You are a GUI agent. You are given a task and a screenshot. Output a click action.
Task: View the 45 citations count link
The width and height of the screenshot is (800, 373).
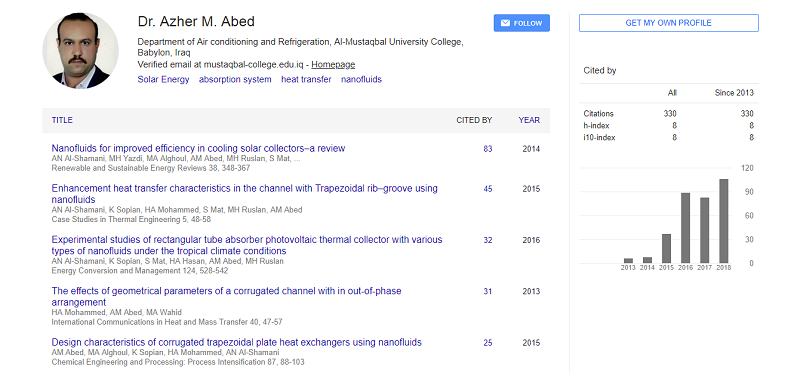point(488,189)
